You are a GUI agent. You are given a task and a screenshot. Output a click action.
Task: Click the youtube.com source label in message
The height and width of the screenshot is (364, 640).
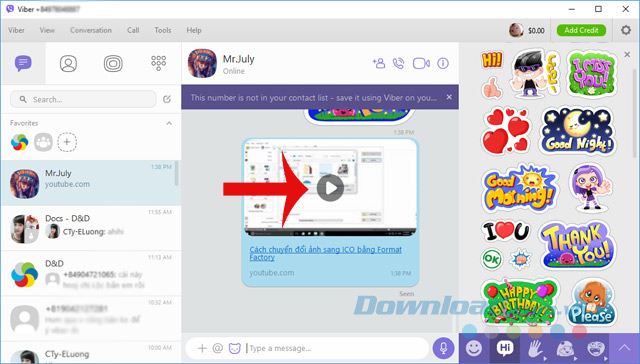point(271,273)
